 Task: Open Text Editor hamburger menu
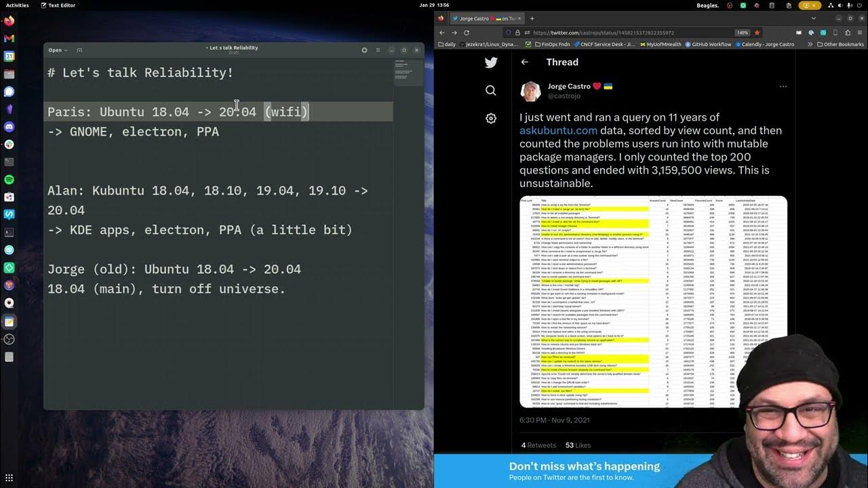(x=377, y=50)
